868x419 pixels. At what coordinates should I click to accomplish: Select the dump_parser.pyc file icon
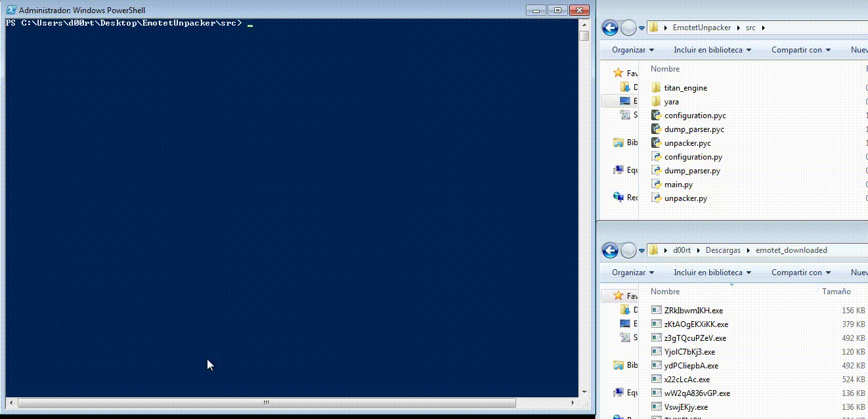[x=656, y=129]
